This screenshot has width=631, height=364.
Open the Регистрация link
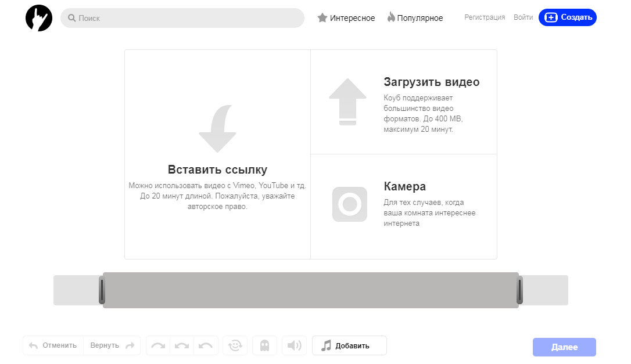coord(485,17)
